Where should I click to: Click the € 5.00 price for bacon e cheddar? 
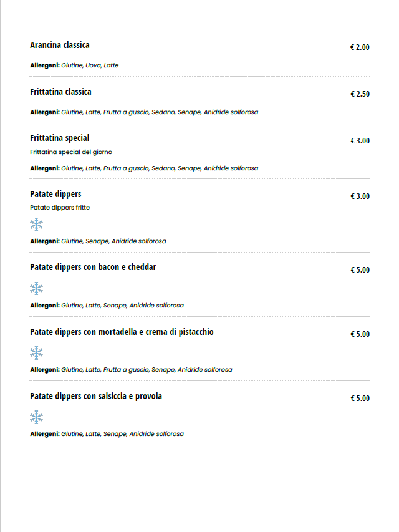click(x=360, y=270)
